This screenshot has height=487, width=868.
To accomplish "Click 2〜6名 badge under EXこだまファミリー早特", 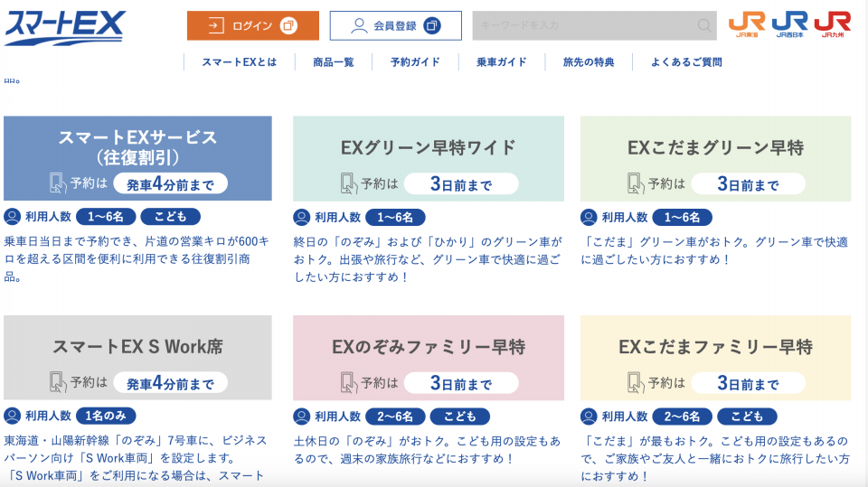I will pyautogui.click(x=683, y=417).
